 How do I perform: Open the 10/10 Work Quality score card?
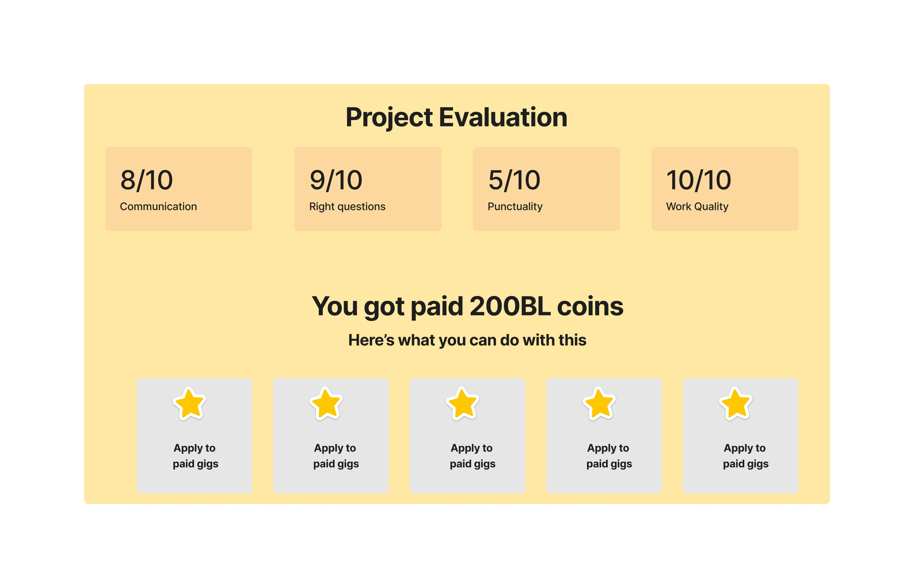coord(725,189)
